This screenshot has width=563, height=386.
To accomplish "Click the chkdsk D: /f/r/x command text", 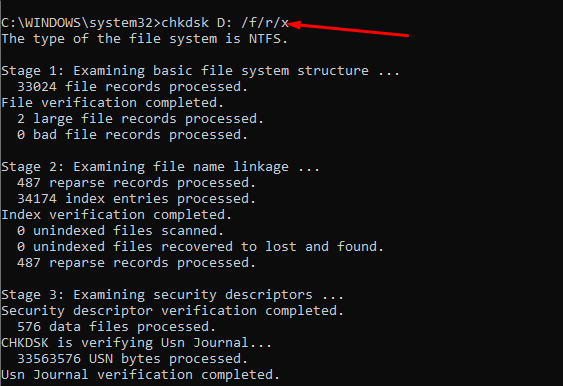I will (225, 23).
